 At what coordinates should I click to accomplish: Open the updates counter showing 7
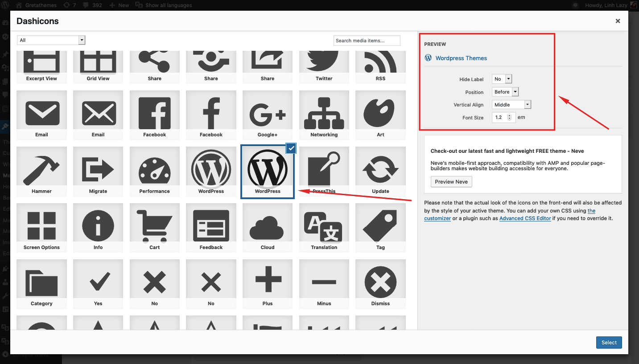click(70, 5)
